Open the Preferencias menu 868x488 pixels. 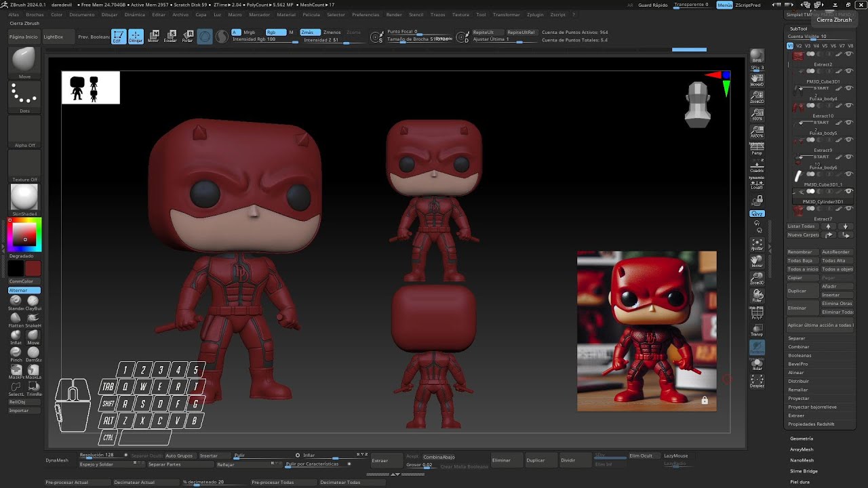pos(366,14)
